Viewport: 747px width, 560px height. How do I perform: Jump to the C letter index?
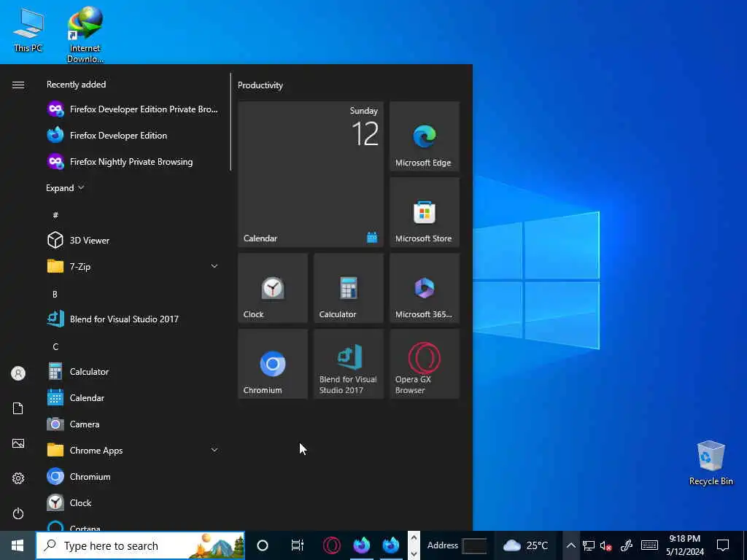[x=55, y=346]
